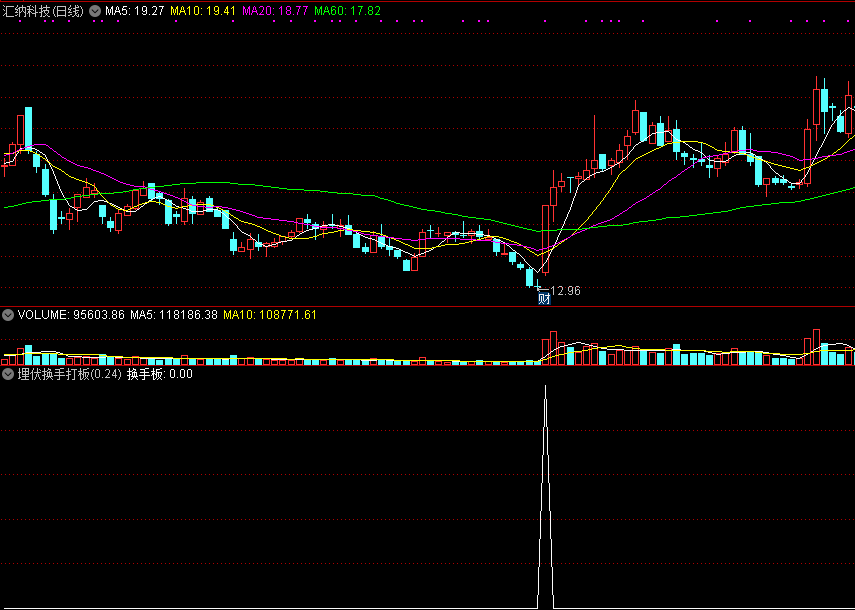
Task: Click the VOLUME: 95603.86 label
Action: point(71,315)
